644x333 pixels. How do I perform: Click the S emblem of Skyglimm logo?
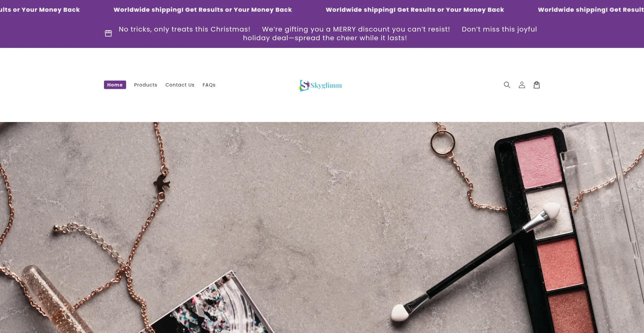(304, 86)
